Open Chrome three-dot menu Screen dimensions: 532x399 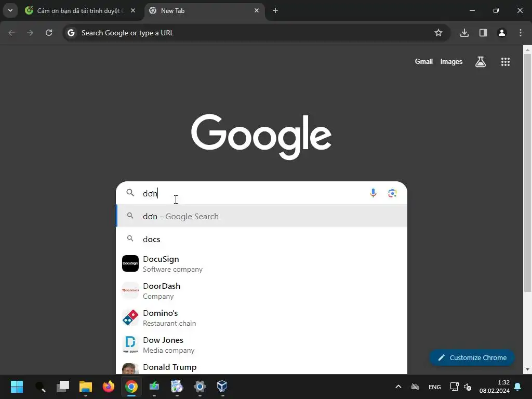(x=521, y=33)
